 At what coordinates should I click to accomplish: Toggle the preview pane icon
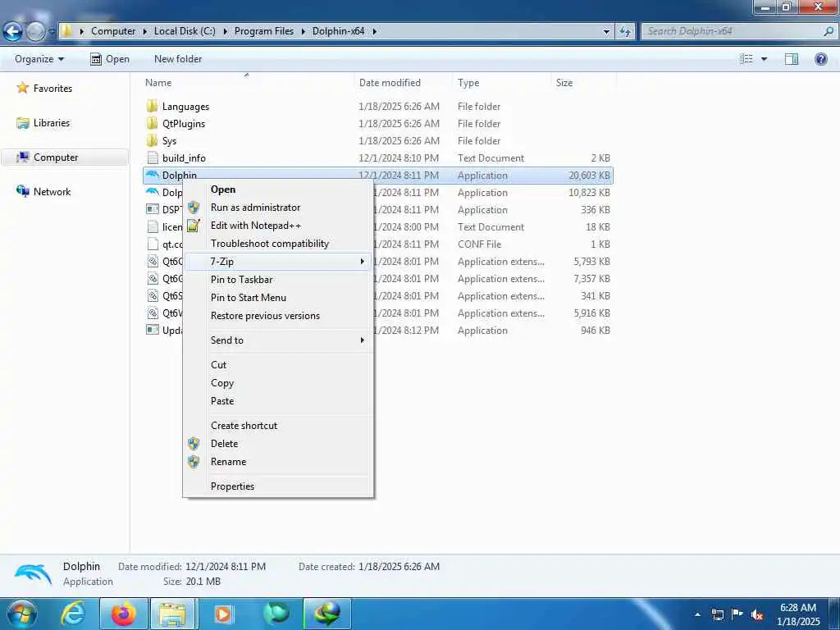point(792,59)
